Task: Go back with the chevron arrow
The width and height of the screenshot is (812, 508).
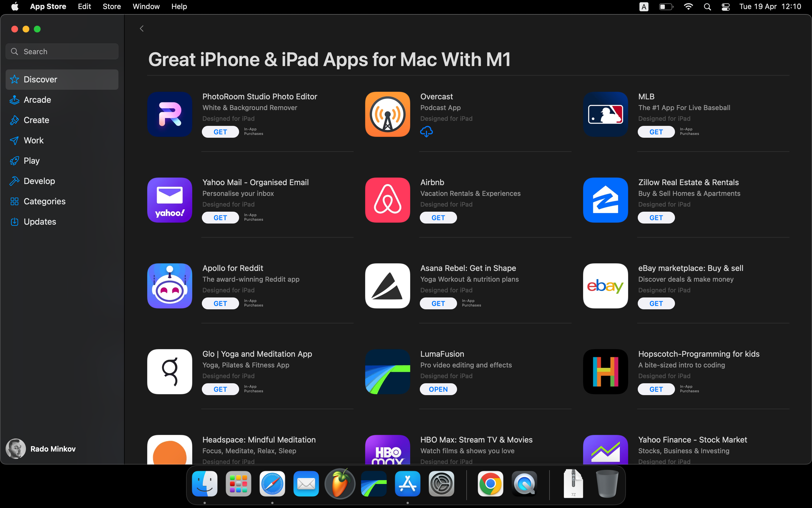Action: [142, 29]
